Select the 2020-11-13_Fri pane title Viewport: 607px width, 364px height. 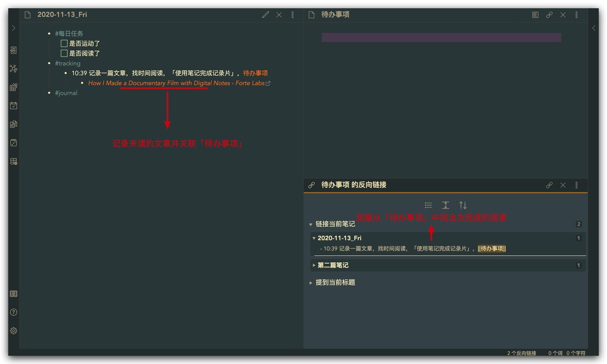coord(62,15)
